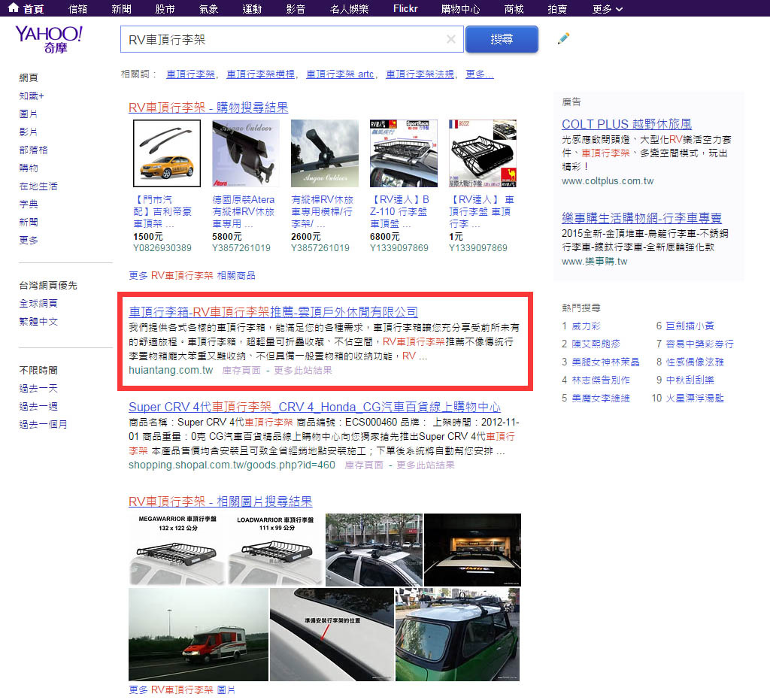Go to Yahoo home via house icon
770x700 pixels.
tap(14, 8)
